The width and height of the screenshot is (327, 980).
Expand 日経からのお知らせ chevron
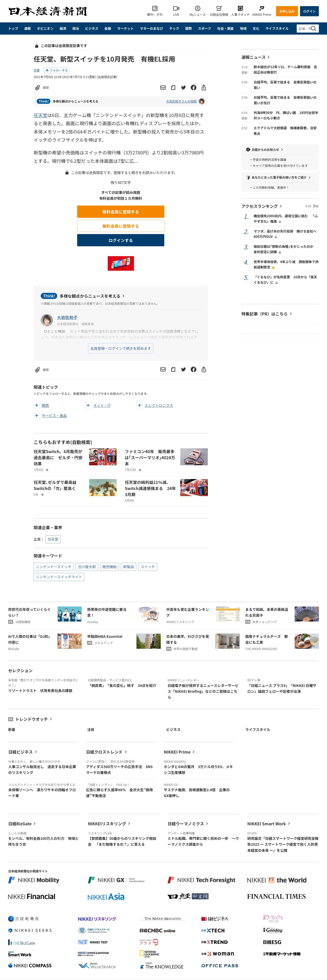pos(282,150)
